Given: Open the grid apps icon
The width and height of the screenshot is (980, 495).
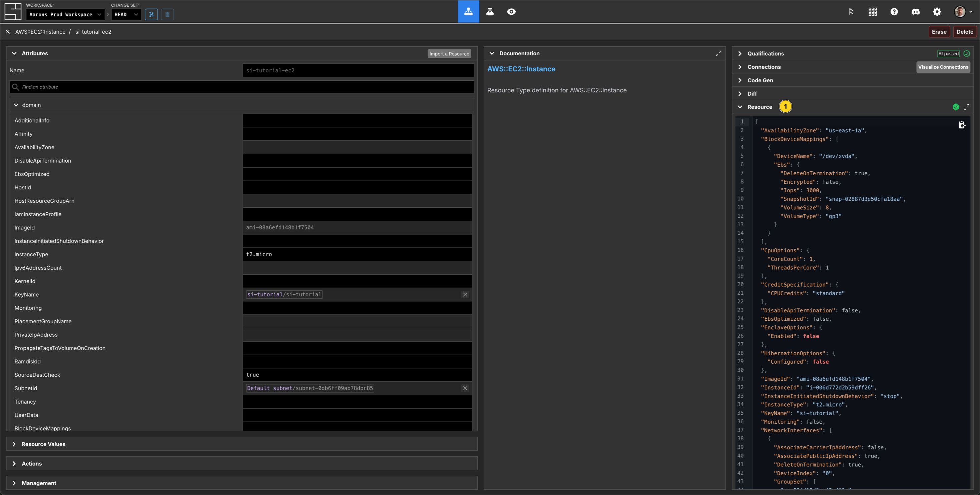Looking at the screenshot, I should coord(873,12).
